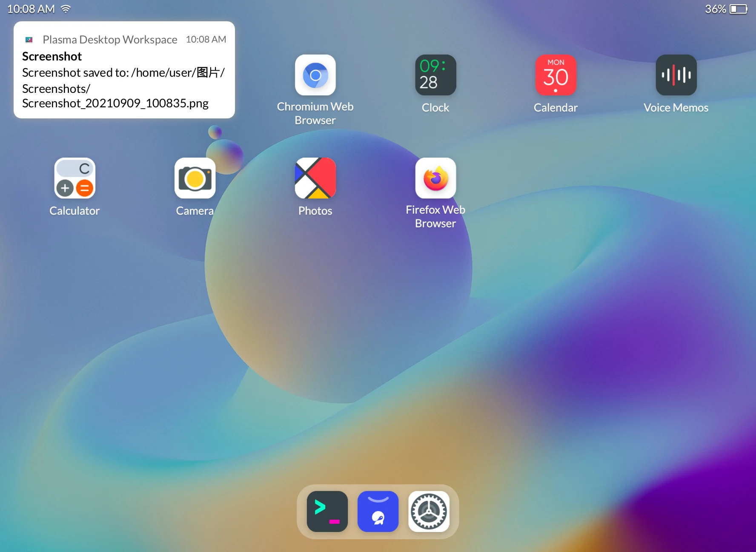Image resolution: width=756 pixels, height=552 pixels.
Task: Open the Screenshot saved notification
Action: pos(124,70)
